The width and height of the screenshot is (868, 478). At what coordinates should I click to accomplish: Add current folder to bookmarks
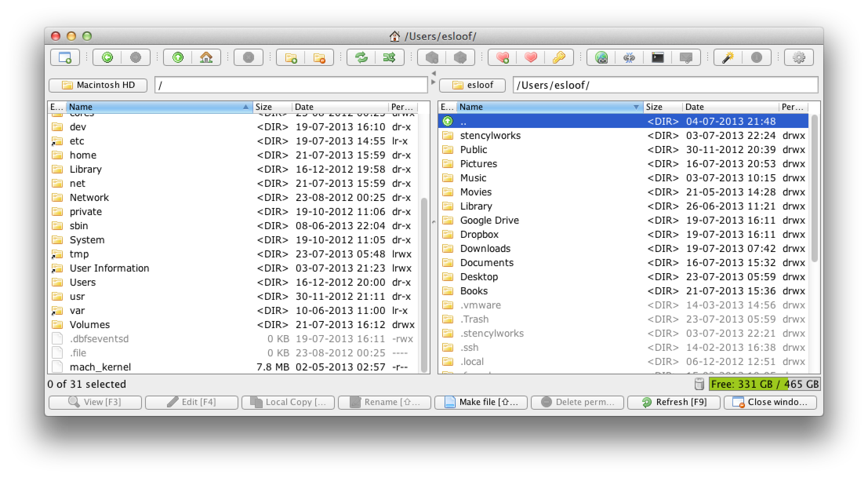[x=503, y=58]
